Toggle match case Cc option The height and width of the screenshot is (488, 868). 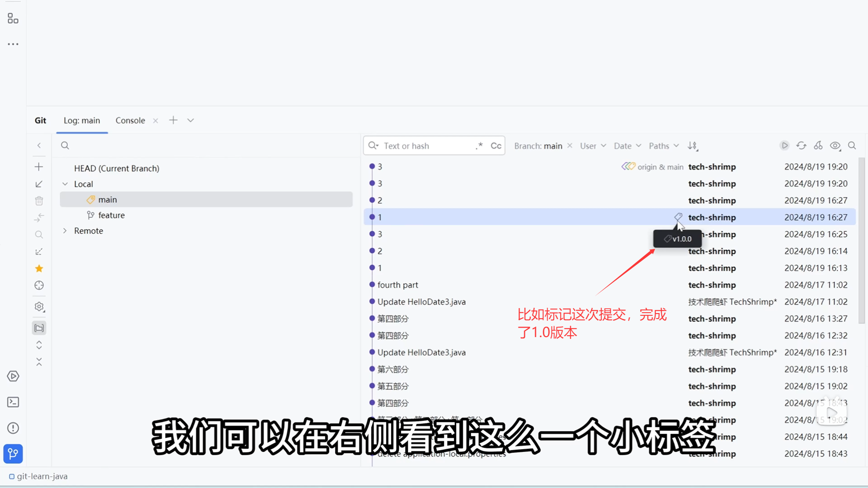click(x=496, y=146)
